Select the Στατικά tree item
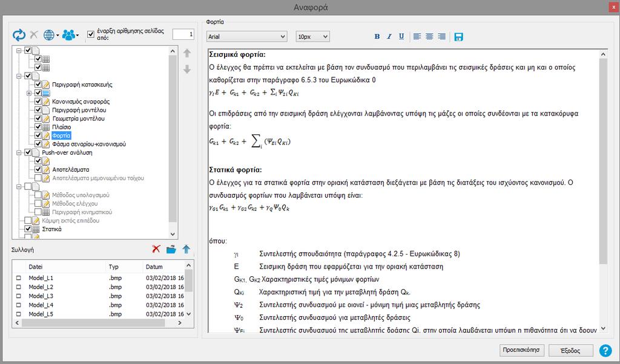 pyautogui.click(x=52, y=229)
